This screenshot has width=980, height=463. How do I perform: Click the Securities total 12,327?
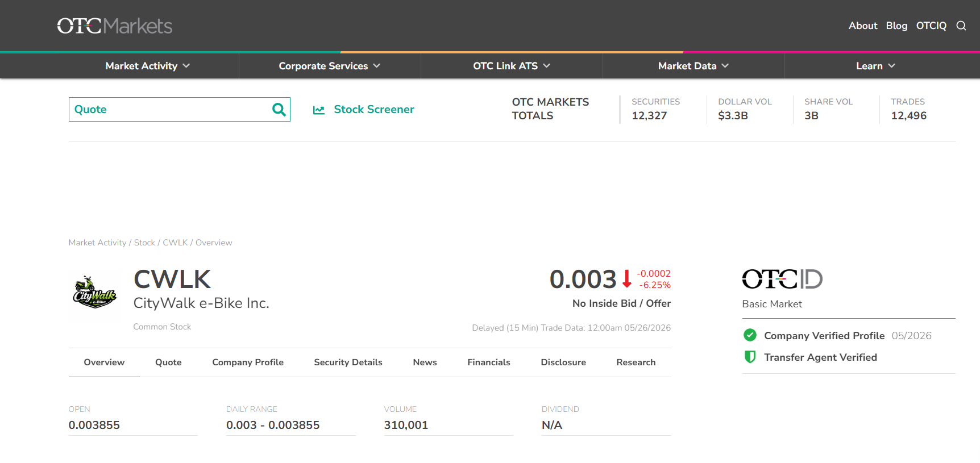649,116
